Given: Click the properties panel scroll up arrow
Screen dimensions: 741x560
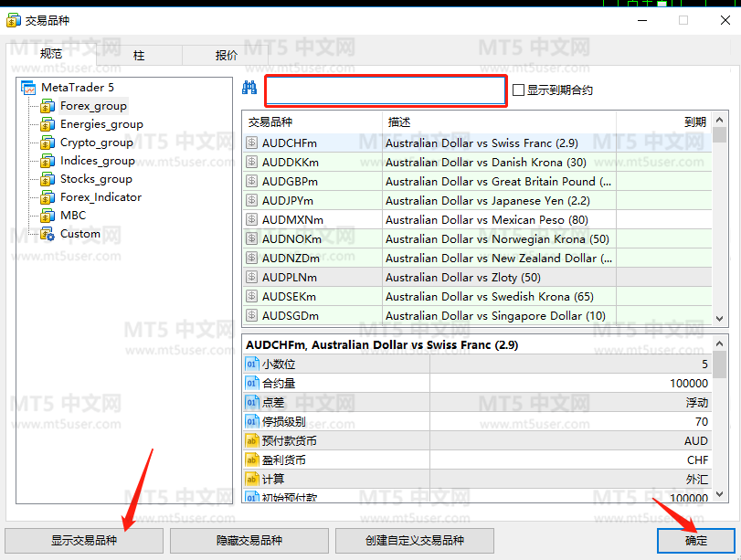Looking at the screenshot, I should [x=720, y=343].
